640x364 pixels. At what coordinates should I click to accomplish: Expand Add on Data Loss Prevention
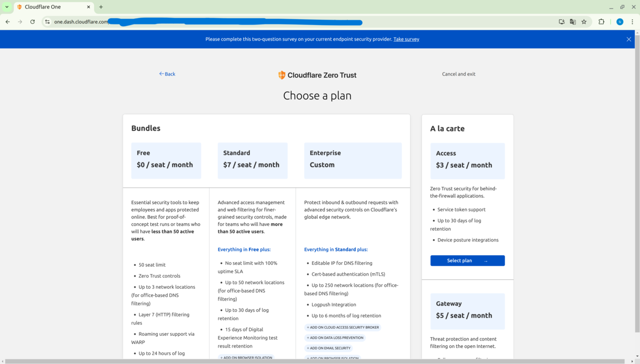coord(335,337)
